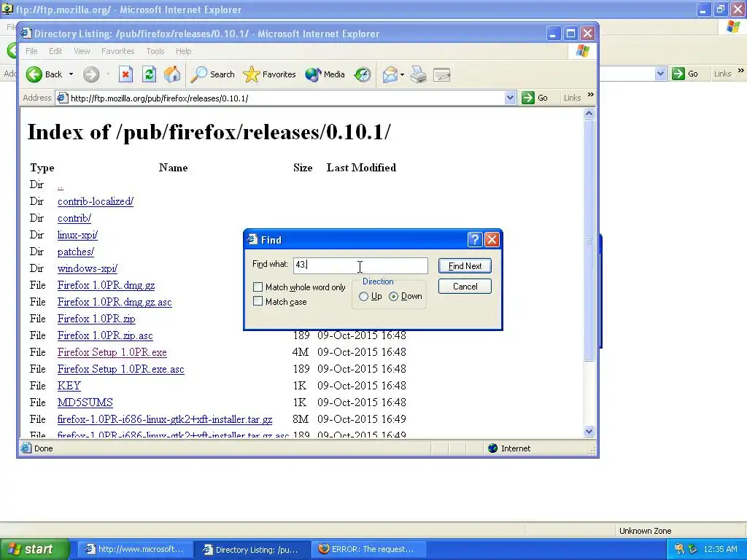The width and height of the screenshot is (747, 560).
Task: Click green Go arrow in front window
Action: [x=528, y=98]
